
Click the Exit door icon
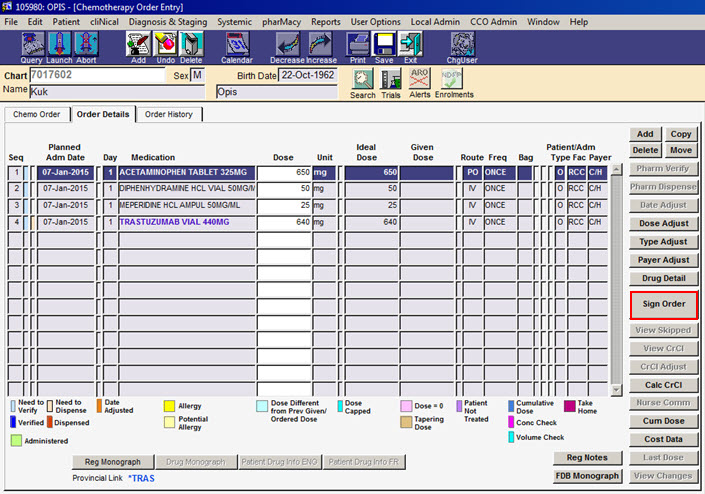[x=411, y=44]
